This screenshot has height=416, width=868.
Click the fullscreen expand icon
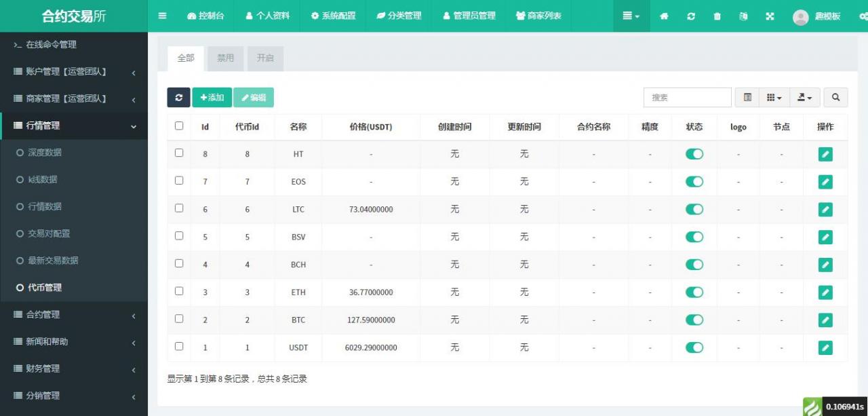770,16
